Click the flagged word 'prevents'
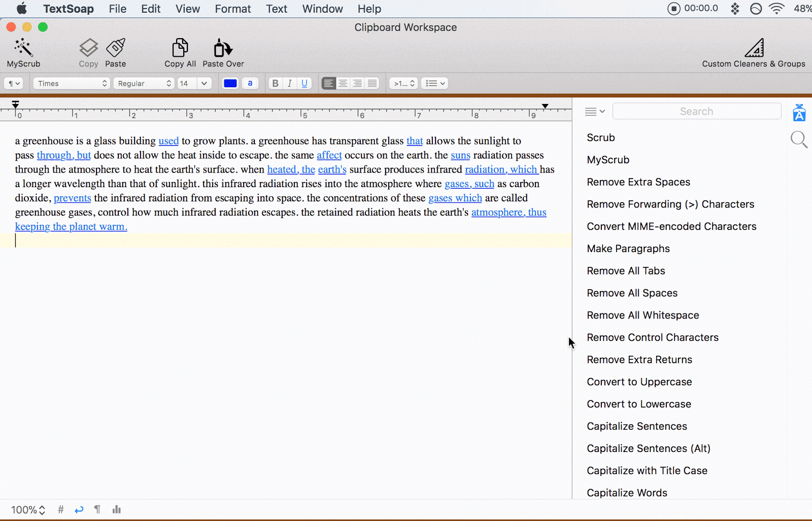The image size is (812, 521). [73, 198]
